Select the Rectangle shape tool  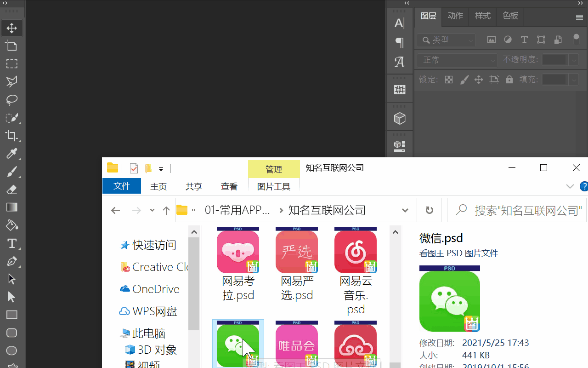pos(11,315)
